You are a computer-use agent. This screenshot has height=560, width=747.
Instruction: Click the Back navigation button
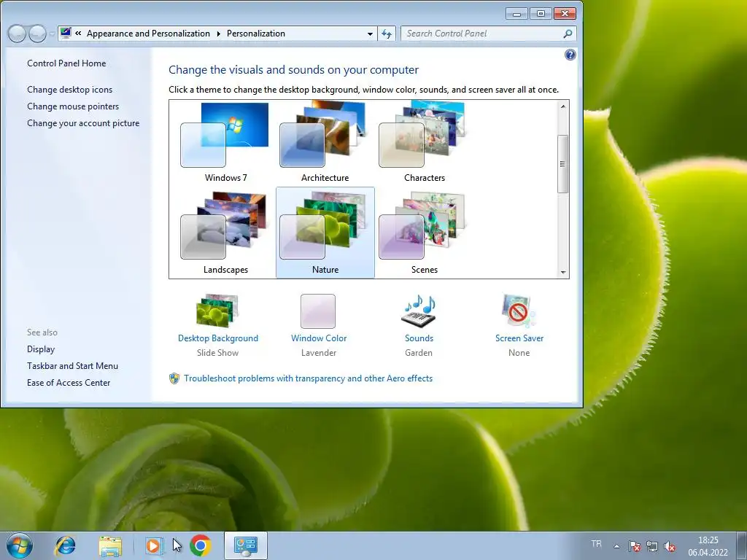point(17,34)
